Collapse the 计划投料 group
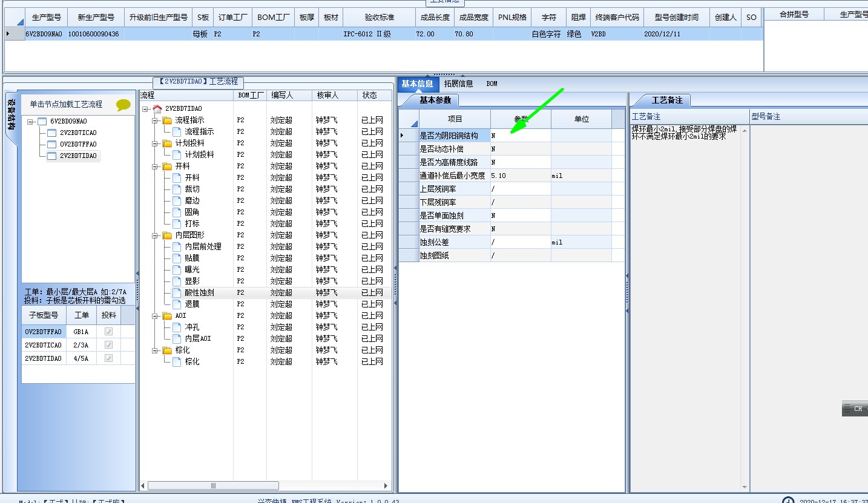The height and width of the screenshot is (503, 868). coord(155,143)
